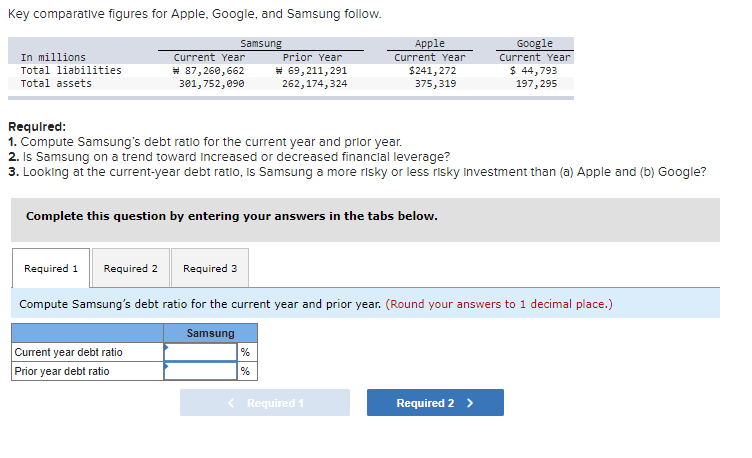Select Samsung prior year total liabilities 69,211,291
The width and height of the screenshot is (752, 458).
(x=311, y=70)
